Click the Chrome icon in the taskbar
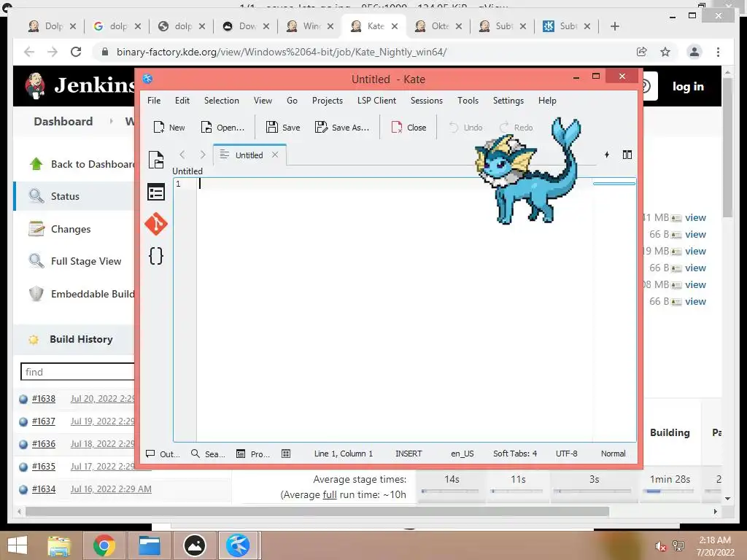Image resolution: width=747 pixels, height=560 pixels. (104, 545)
